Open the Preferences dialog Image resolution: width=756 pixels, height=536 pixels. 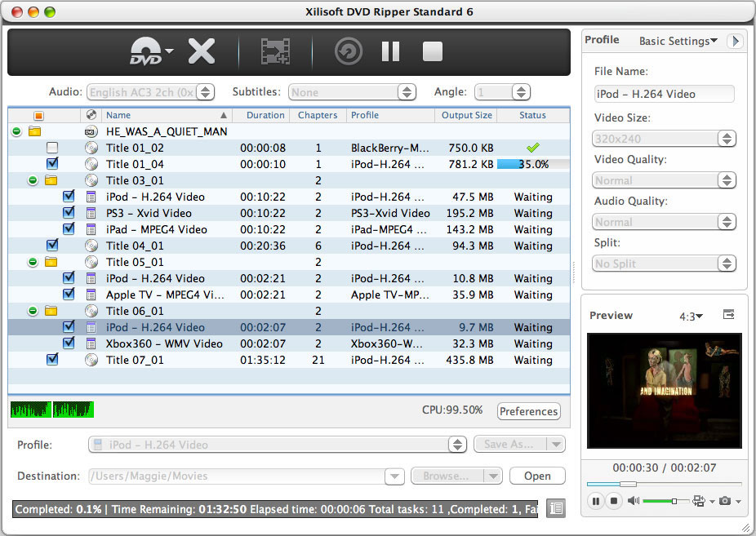528,411
